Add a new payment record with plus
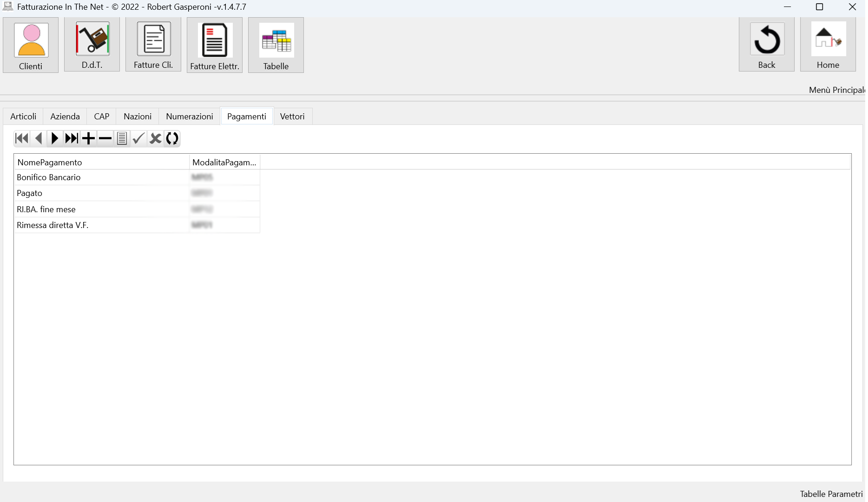This screenshot has width=868, height=502. [x=88, y=138]
